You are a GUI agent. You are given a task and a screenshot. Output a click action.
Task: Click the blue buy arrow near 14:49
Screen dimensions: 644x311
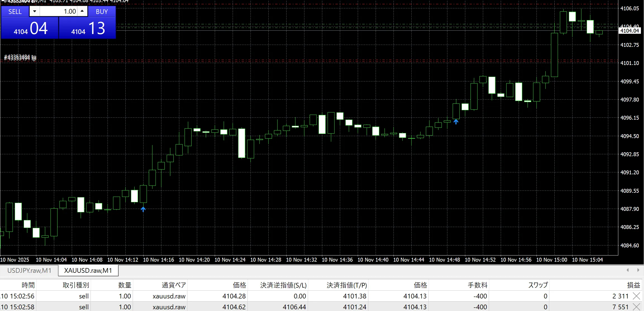tap(456, 122)
